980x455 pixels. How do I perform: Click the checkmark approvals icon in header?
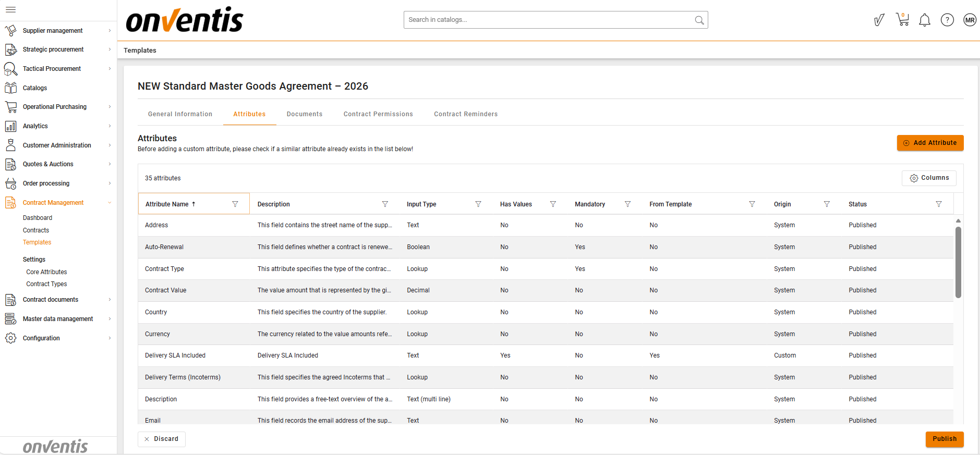point(879,20)
